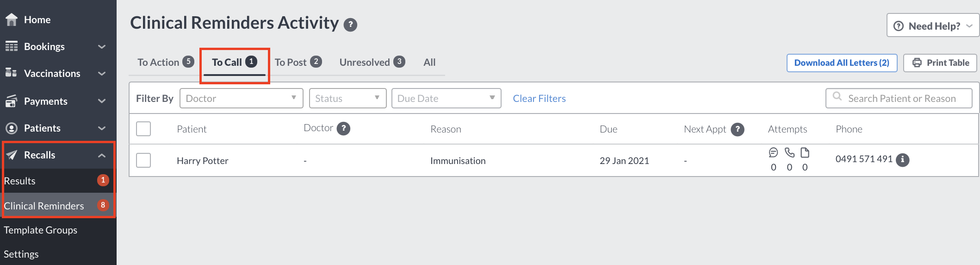Open the Need Help? dropdown button
The image size is (980, 265).
coord(933,25)
